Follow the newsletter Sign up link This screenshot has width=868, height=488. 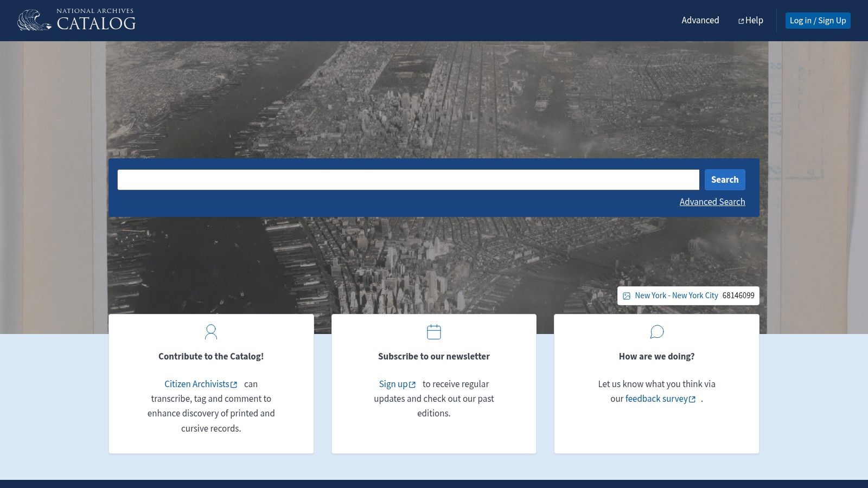[x=393, y=384]
